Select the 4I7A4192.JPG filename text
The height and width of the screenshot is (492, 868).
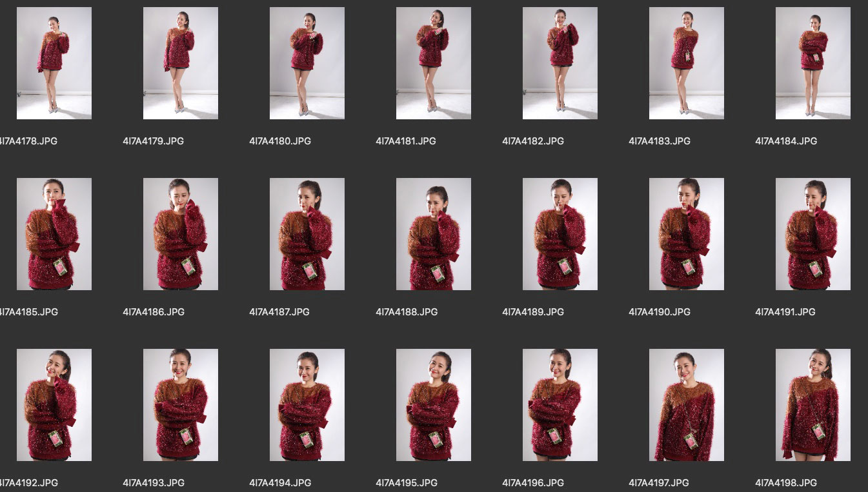click(x=28, y=483)
